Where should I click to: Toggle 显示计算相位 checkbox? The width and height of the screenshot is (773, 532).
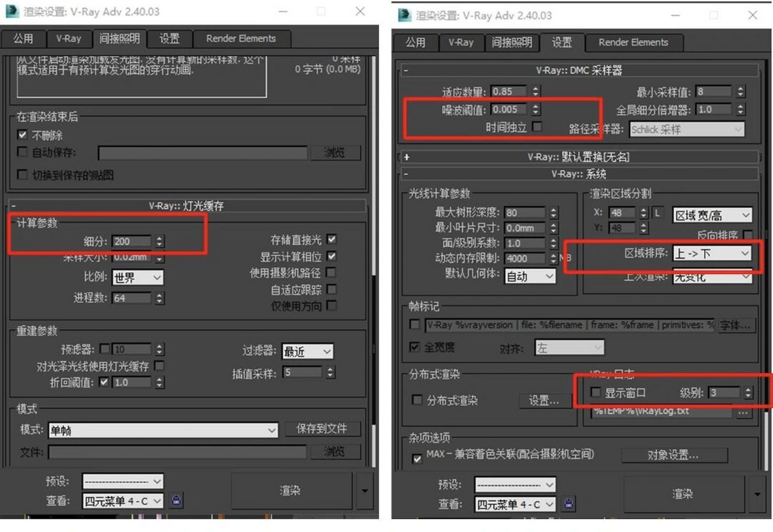point(331,256)
